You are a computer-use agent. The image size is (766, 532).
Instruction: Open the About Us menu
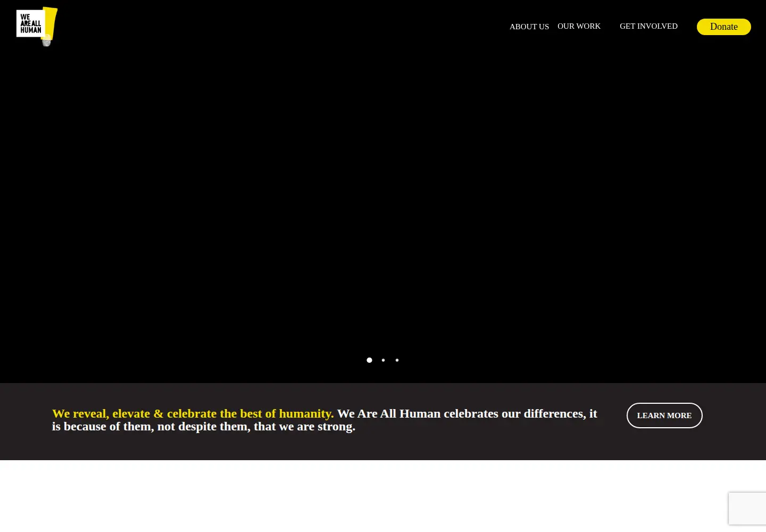pos(529,27)
